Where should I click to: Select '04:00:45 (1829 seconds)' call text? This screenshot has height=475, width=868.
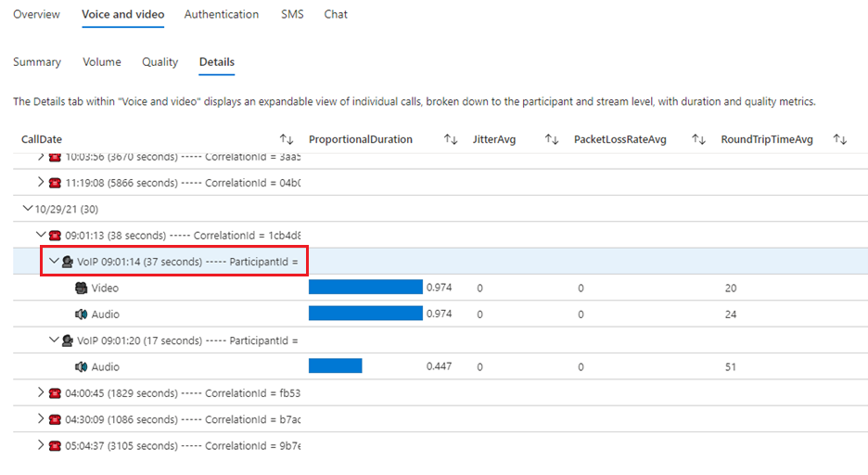click(x=121, y=393)
